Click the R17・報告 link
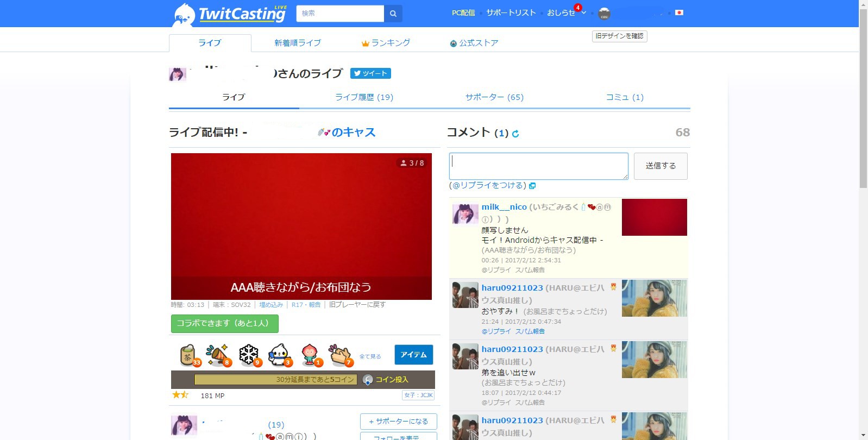 click(x=306, y=305)
